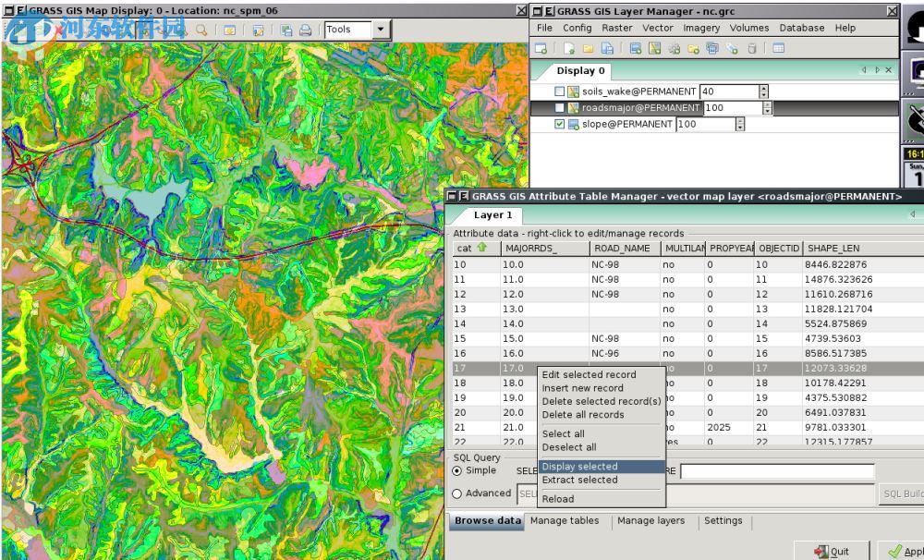Choose Delete all records from context menu

click(x=584, y=414)
